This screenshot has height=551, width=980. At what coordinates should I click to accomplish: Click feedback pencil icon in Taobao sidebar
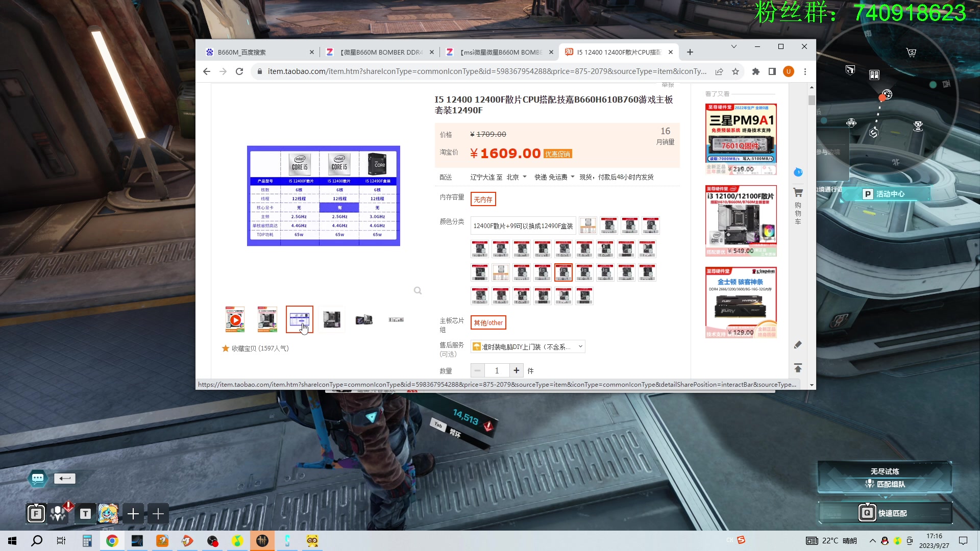(x=798, y=345)
